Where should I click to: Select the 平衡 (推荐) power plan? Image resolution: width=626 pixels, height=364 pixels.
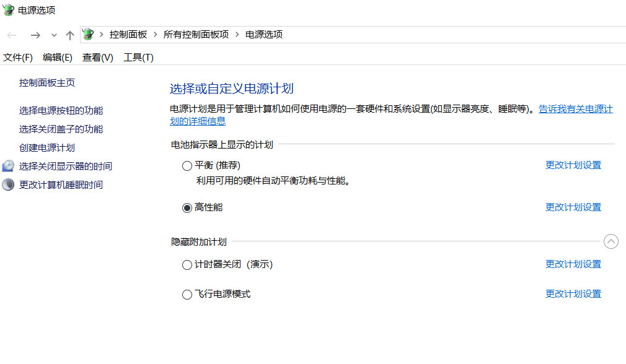pos(187,166)
